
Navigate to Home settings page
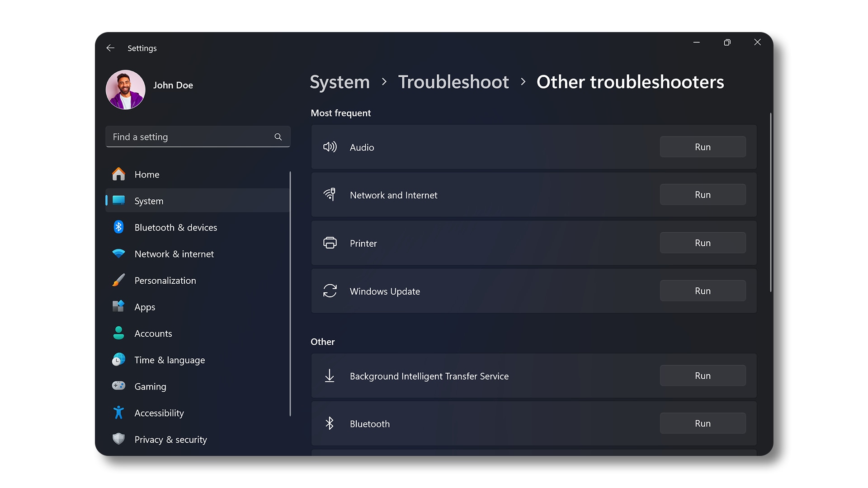coord(146,174)
